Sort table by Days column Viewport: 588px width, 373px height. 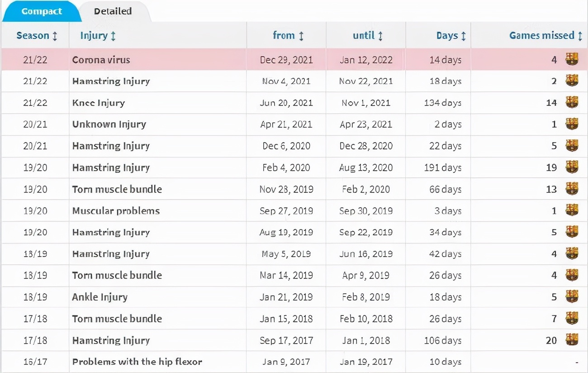[451, 36]
